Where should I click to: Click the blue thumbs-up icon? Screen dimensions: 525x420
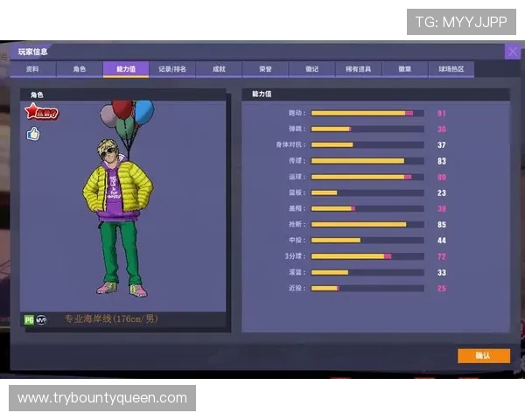click(33, 134)
